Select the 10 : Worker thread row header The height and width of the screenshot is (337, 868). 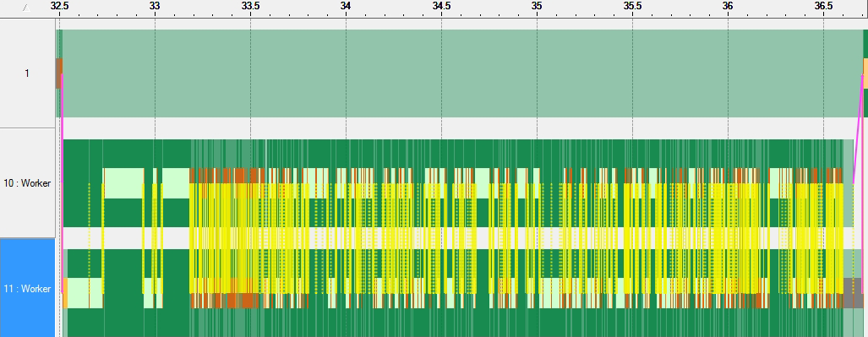[x=27, y=183]
